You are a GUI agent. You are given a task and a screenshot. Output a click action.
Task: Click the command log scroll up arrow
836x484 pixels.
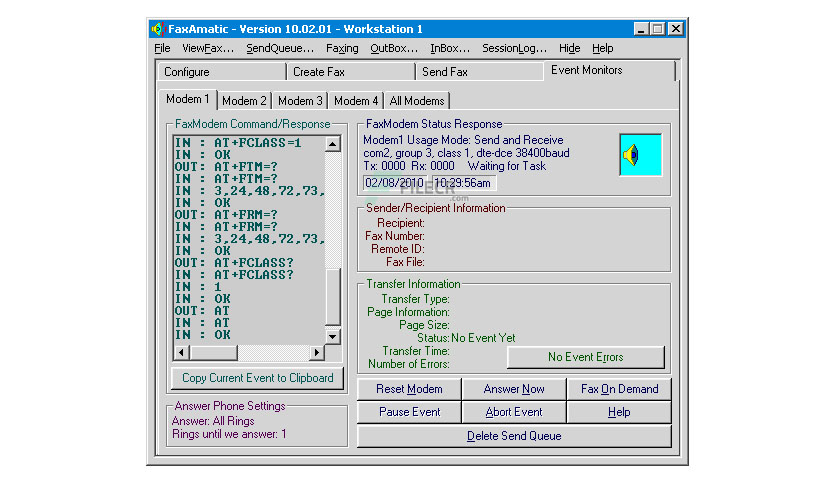pos(333,144)
